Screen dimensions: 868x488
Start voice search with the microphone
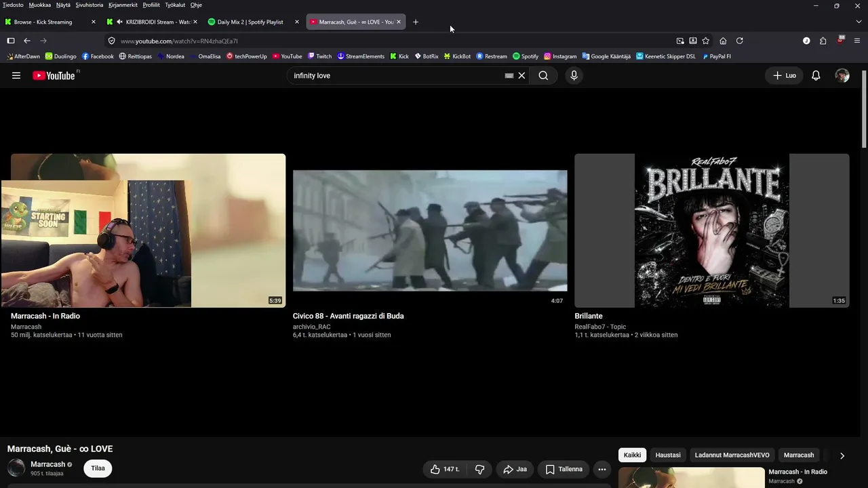(x=574, y=76)
